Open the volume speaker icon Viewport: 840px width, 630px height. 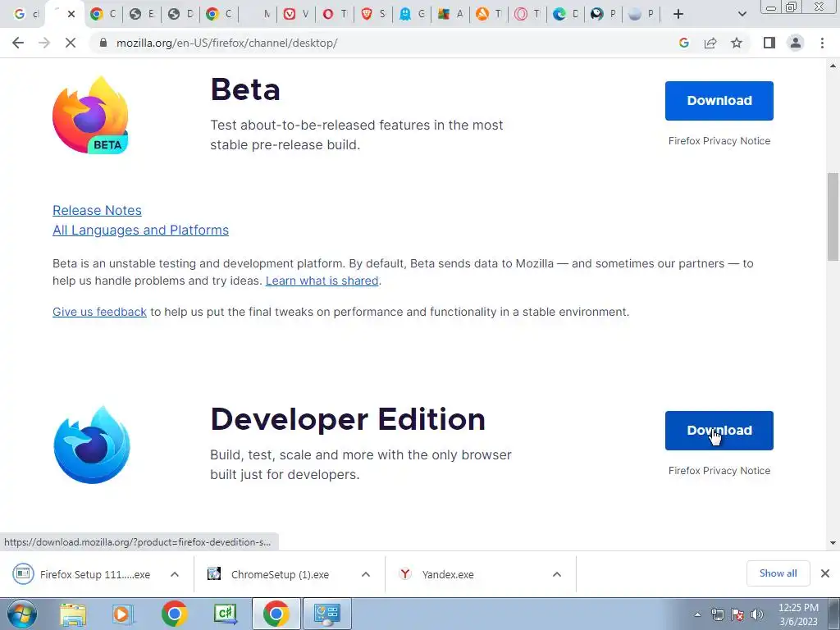point(757,614)
